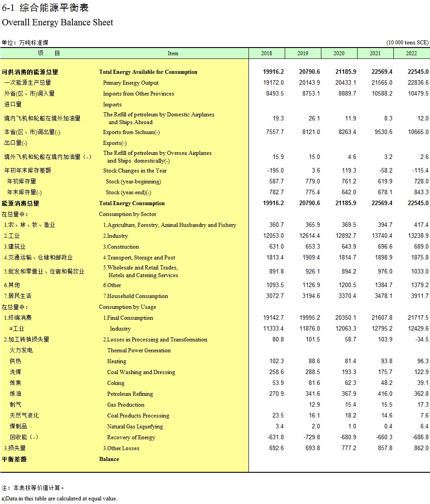Viewport: 430px width, 504px height.
Task: Click the 2021 column header
Action: coord(375,53)
